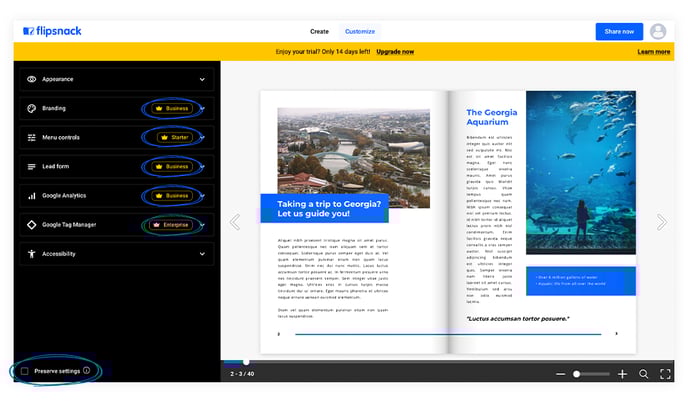Click the Business badge on Google Analytics
Image resolution: width=688 pixels, height=403 pixels.
pyautogui.click(x=172, y=196)
